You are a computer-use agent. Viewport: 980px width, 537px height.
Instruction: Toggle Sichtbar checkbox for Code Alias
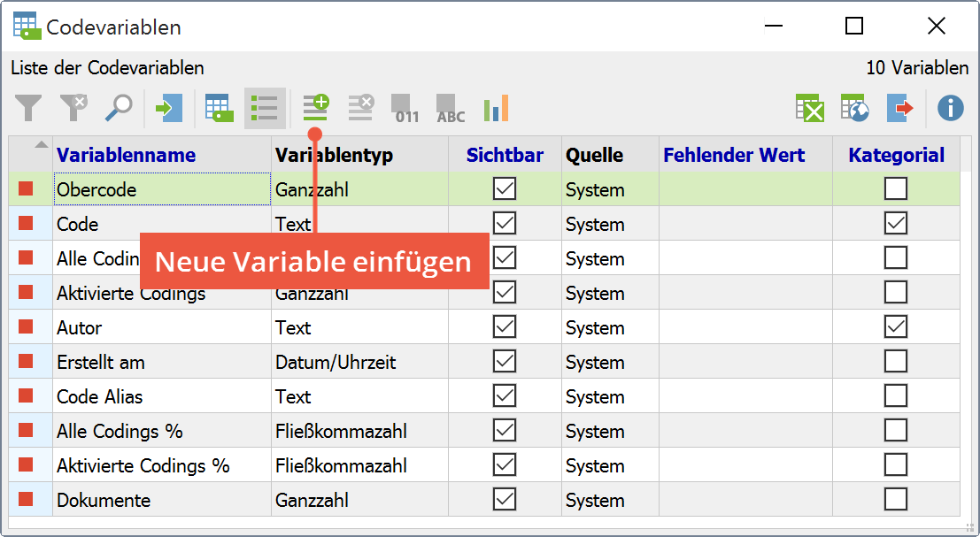(505, 395)
